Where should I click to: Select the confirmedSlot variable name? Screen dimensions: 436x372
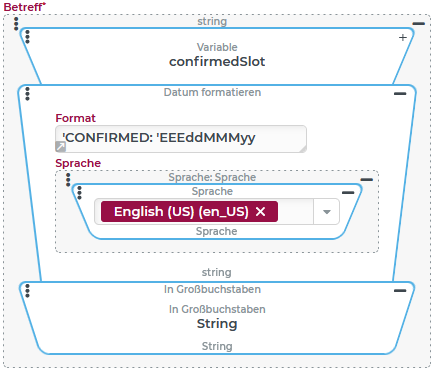217,62
